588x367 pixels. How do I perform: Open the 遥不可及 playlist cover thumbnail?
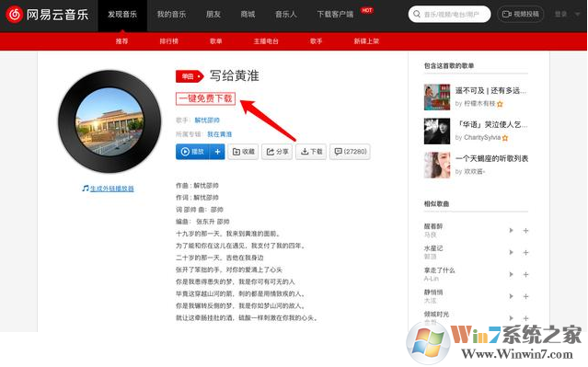(437, 97)
